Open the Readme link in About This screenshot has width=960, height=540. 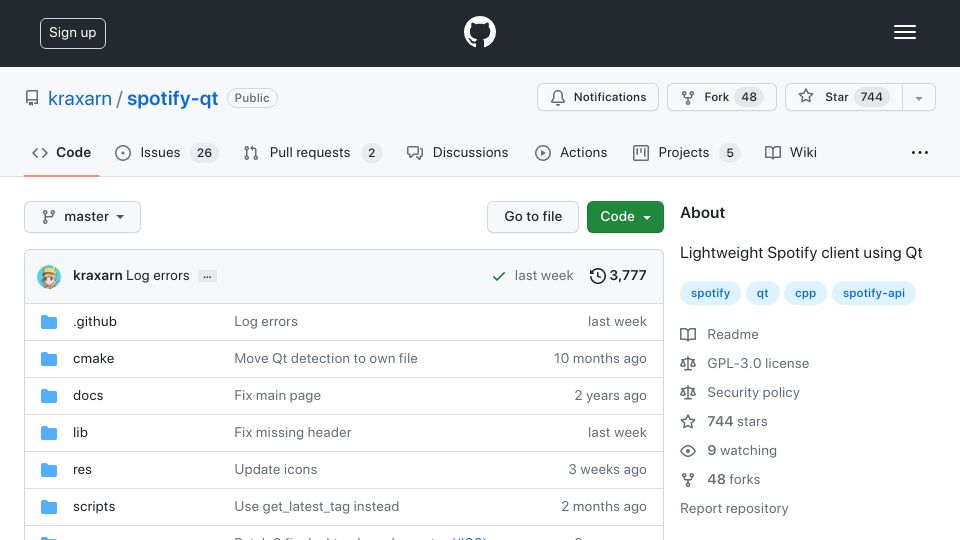click(x=719, y=334)
